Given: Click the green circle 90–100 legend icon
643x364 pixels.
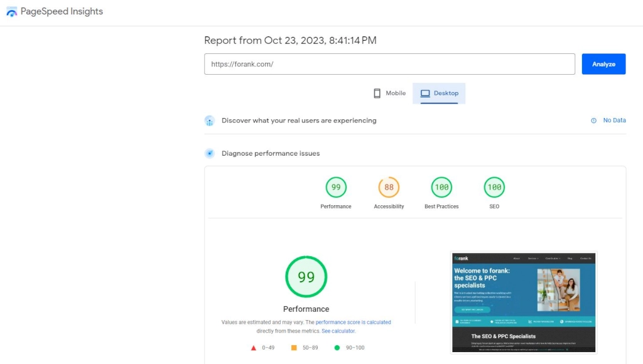Looking at the screenshot, I should (337, 348).
